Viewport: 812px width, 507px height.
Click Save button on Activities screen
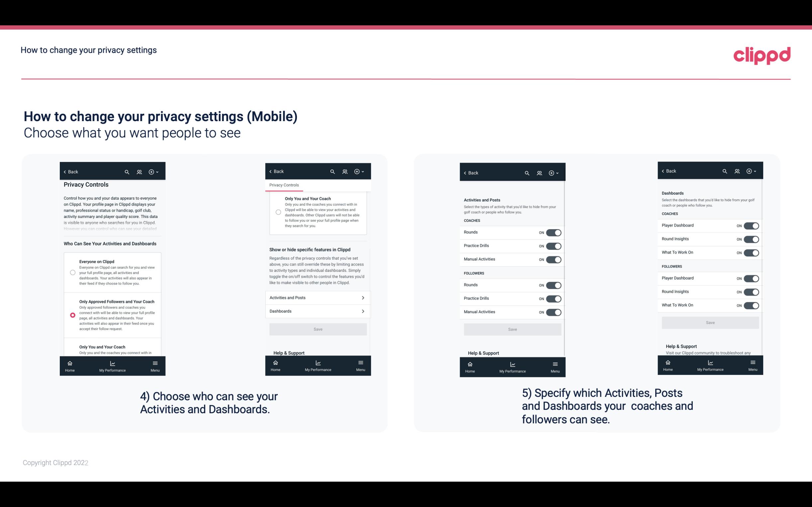click(511, 329)
